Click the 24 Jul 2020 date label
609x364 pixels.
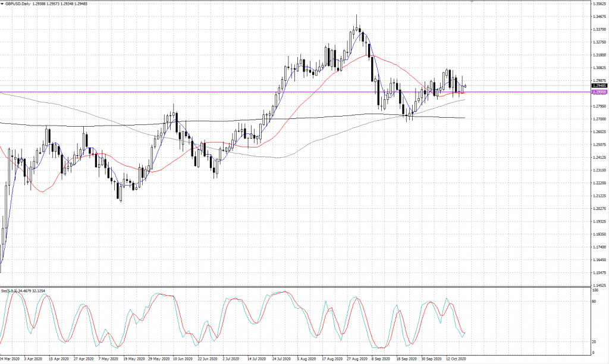click(x=282, y=359)
